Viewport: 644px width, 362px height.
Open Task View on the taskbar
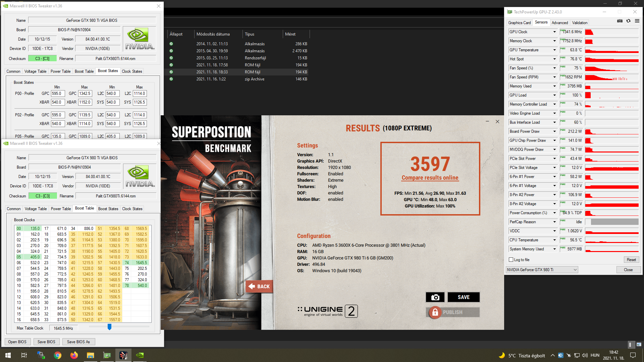click(x=24, y=355)
